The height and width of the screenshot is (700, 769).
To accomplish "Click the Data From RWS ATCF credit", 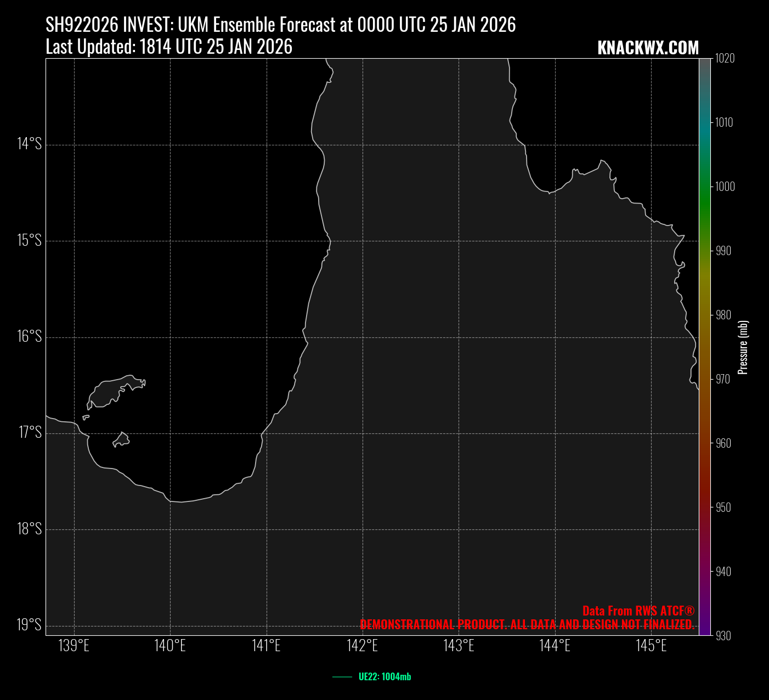I will [x=638, y=611].
